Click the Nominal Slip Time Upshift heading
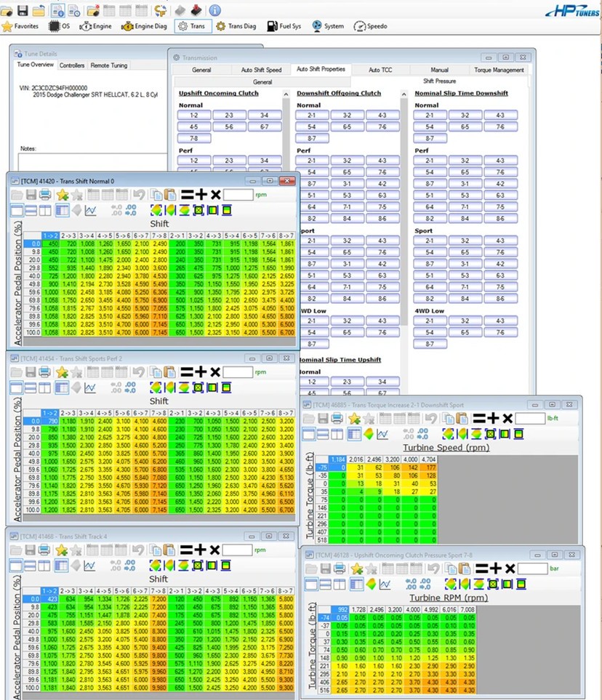 coord(340,360)
